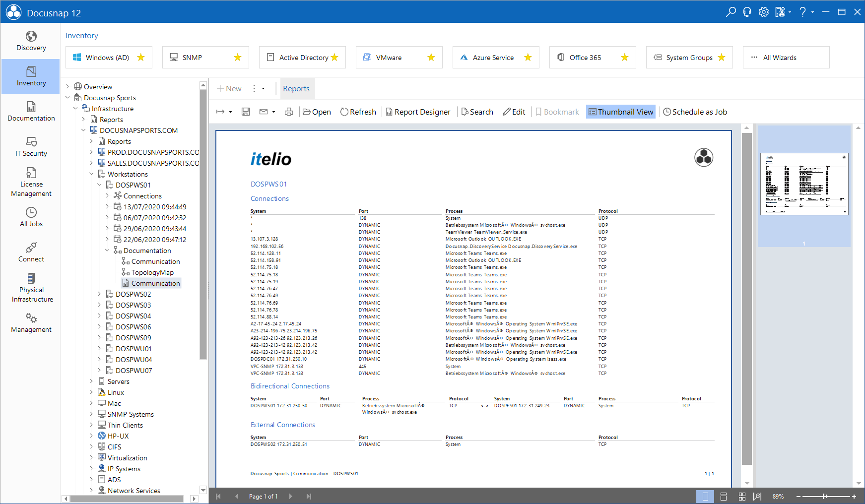
Task: Open the help question mark menu
Action: click(x=802, y=11)
